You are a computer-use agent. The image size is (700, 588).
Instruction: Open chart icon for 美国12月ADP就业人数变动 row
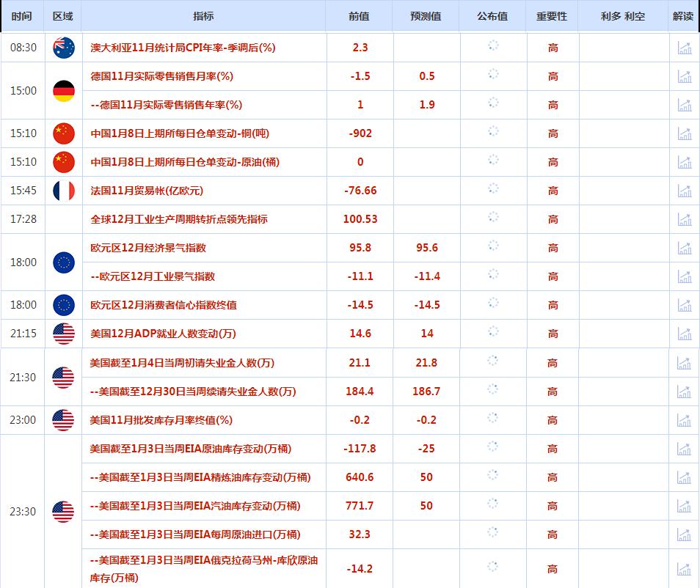pos(685,334)
